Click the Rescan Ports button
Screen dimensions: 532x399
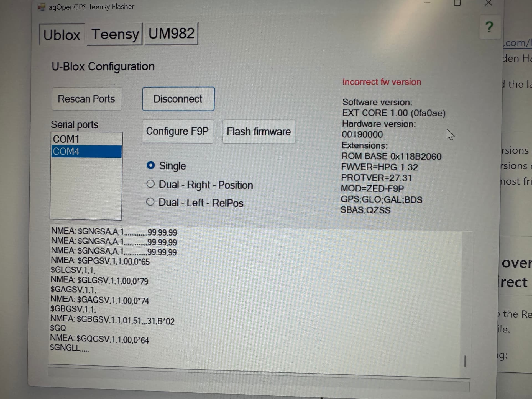86,99
